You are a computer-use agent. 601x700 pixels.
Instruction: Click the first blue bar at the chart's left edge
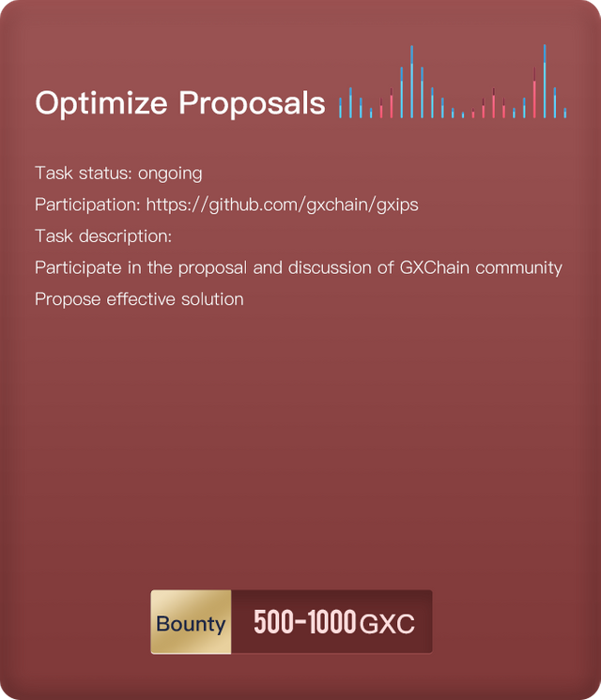coord(340,106)
